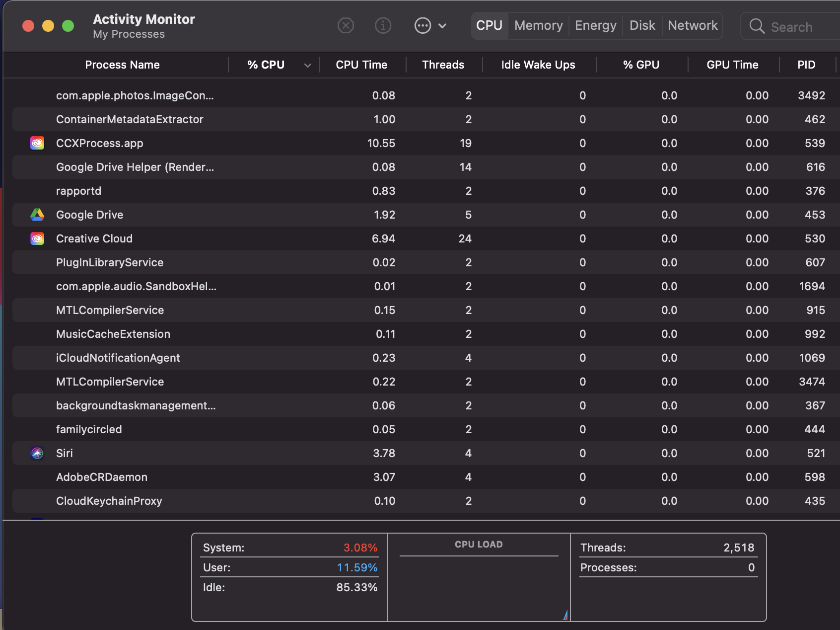The height and width of the screenshot is (630, 840).
Task: Expand the dropdown chevron beside the ellipsis
Action: click(442, 26)
